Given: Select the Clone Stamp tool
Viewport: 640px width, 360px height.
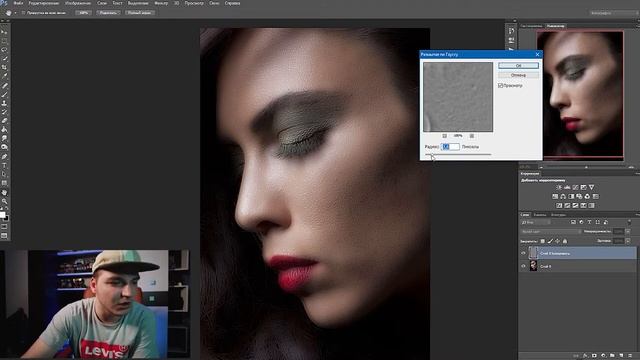Looking at the screenshot, I should [x=4, y=103].
